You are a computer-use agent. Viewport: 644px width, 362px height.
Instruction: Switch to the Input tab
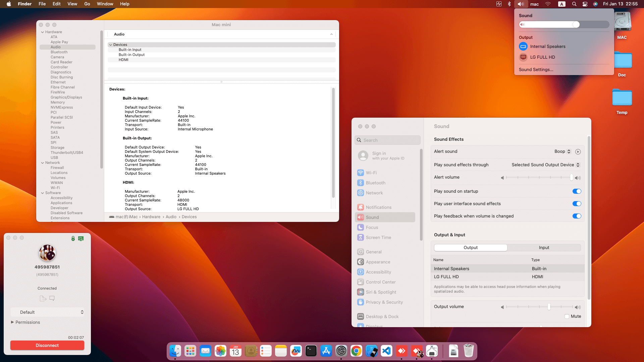tap(544, 248)
